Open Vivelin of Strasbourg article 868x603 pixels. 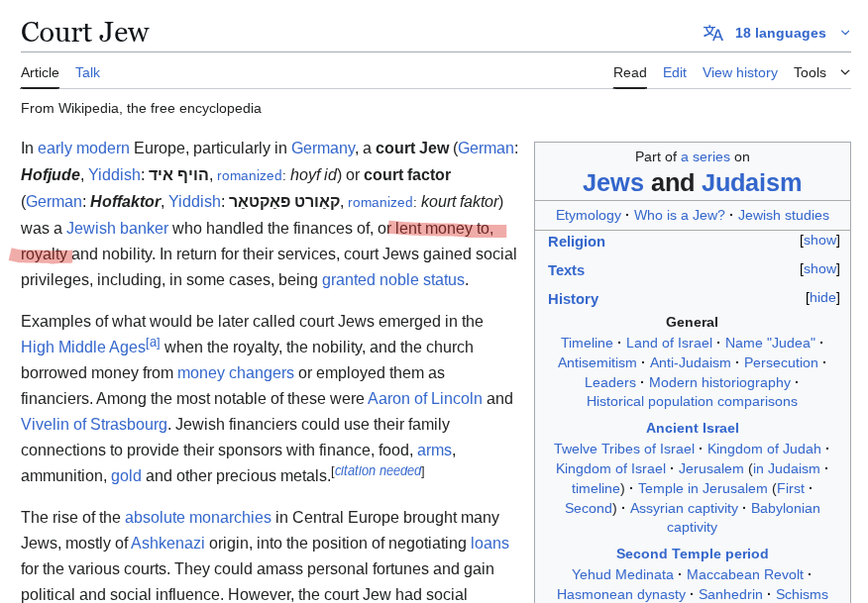pos(93,425)
